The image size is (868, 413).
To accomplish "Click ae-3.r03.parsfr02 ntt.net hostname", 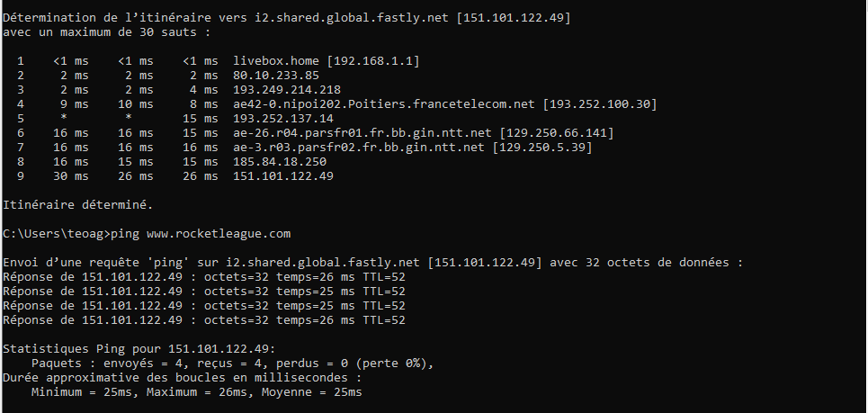I will (x=359, y=148).
